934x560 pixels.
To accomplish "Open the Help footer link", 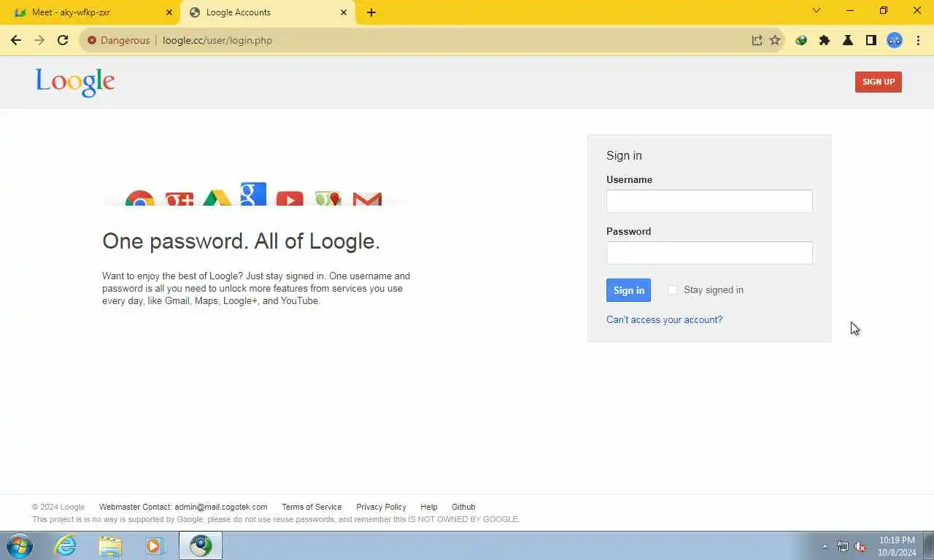I will point(429,507).
